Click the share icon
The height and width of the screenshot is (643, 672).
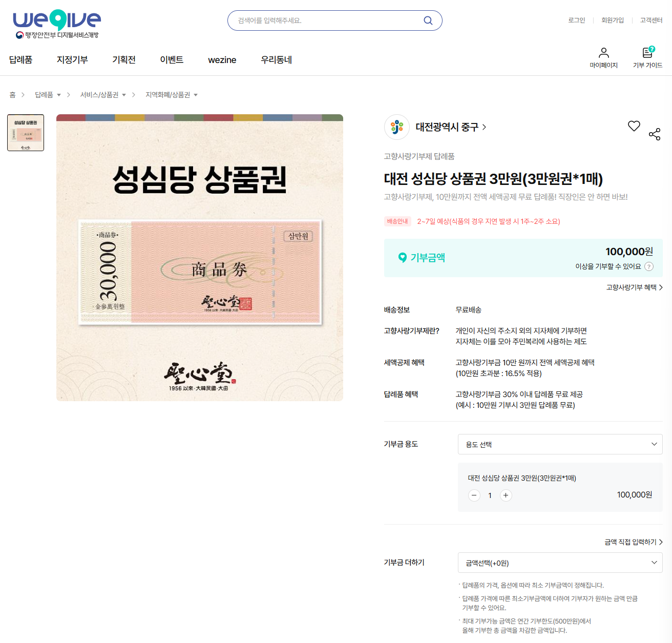click(655, 134)
